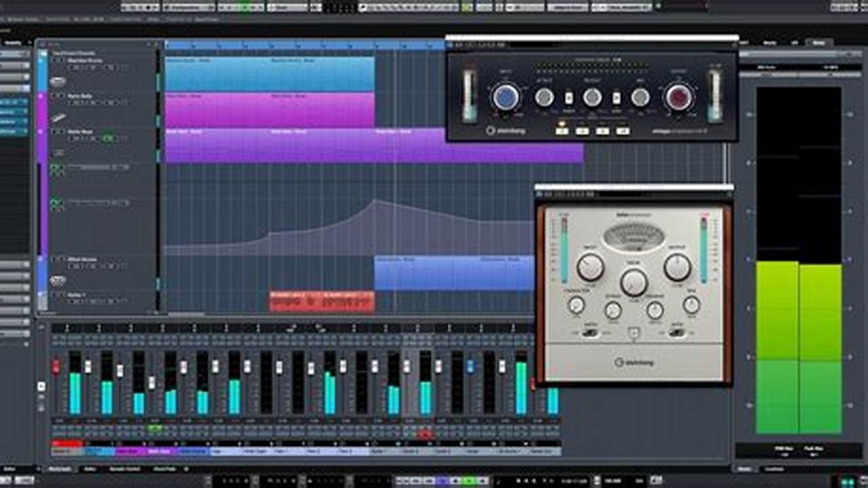Viewport: 868px width, 488px height.
Task: Click the character knob on tube compressor
Action: (x=576, y=306)
